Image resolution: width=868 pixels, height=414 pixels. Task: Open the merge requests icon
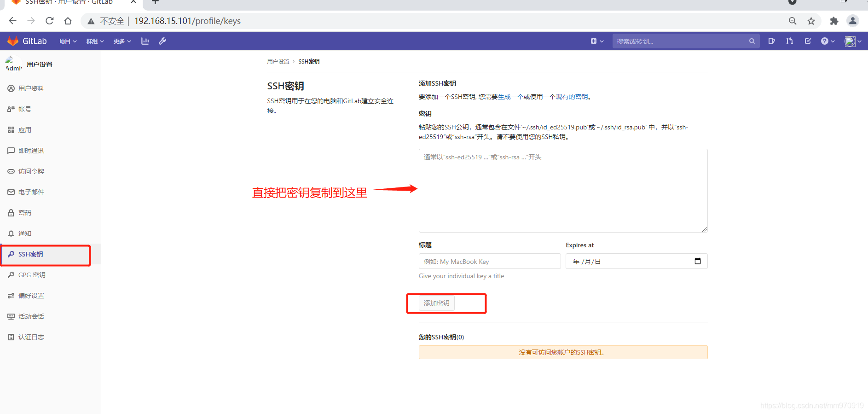(x=790, y=41)
